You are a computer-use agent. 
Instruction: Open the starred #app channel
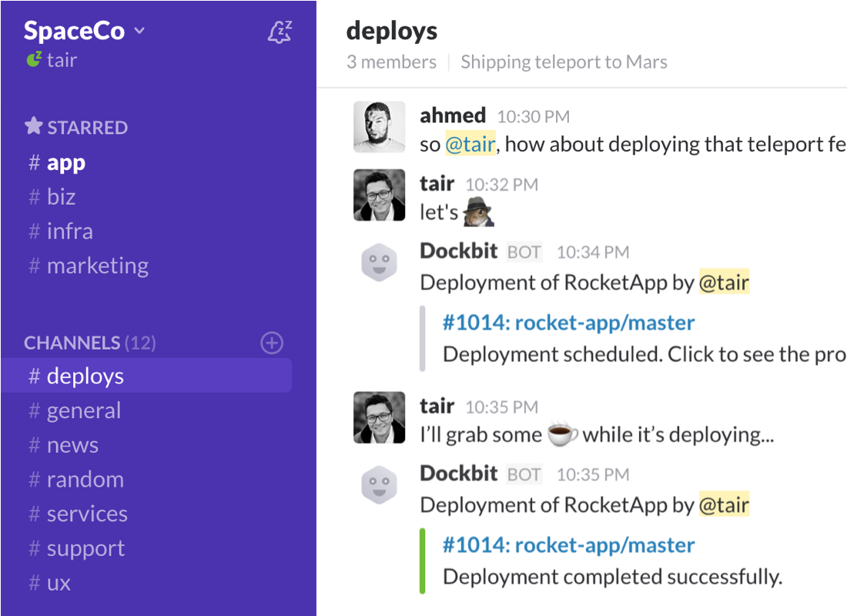pos(65,162)
